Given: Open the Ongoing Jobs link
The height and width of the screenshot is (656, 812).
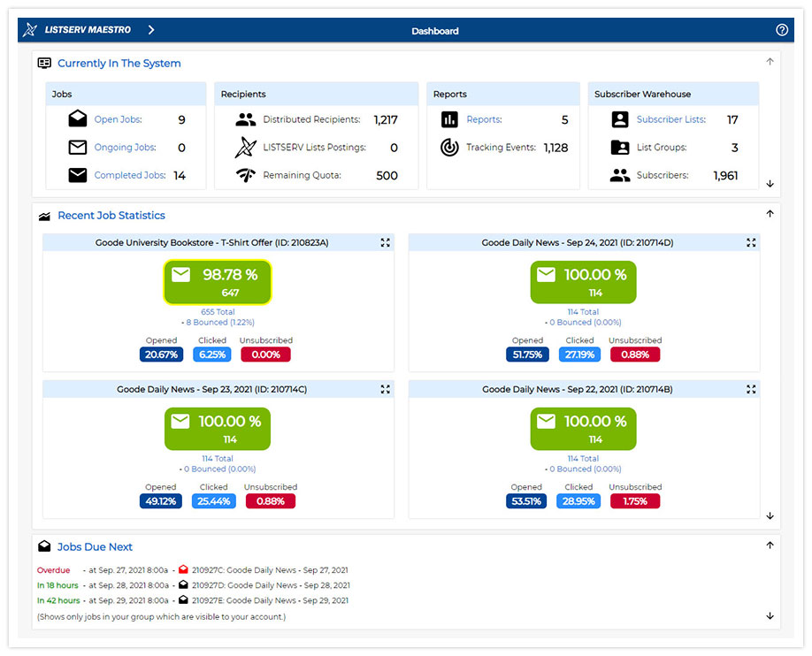Looking at the screenshot, I should coord(125,148).
